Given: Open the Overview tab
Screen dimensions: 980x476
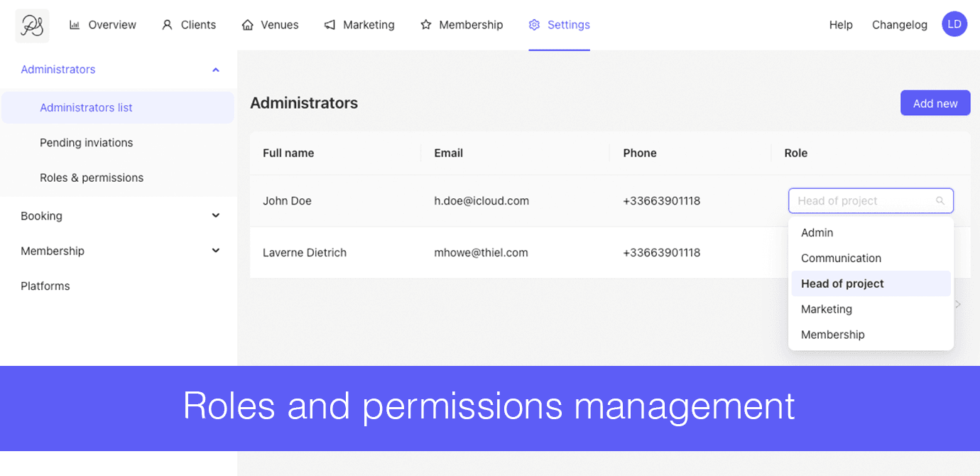Looking at the screenshot, I should pos(103,25).
